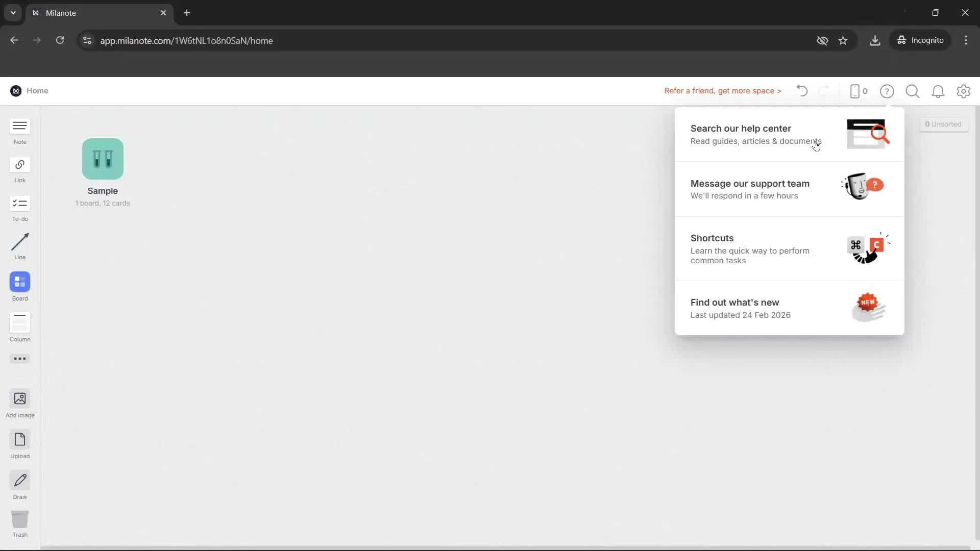Open Milanote notifications
This screenshot has height=551, width=980.
pyautogui.click(x=938, y=91)
